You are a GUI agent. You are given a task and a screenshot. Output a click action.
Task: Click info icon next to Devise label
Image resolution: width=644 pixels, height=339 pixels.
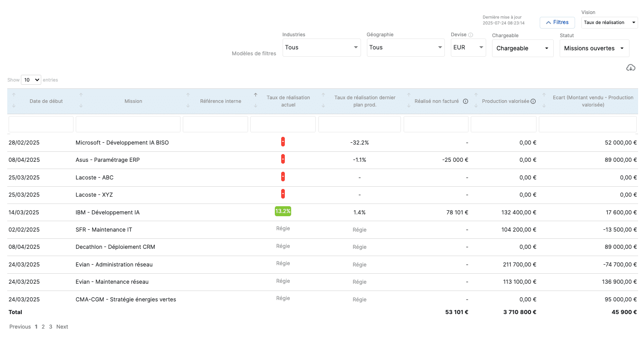point(470,35)
